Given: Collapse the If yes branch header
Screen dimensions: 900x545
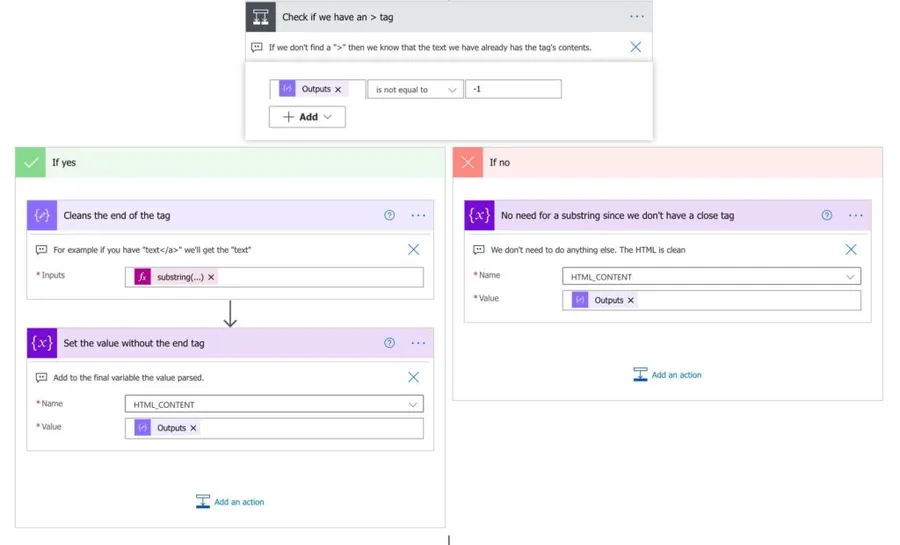Looking at the screenshot, I should tap(230, 162).
